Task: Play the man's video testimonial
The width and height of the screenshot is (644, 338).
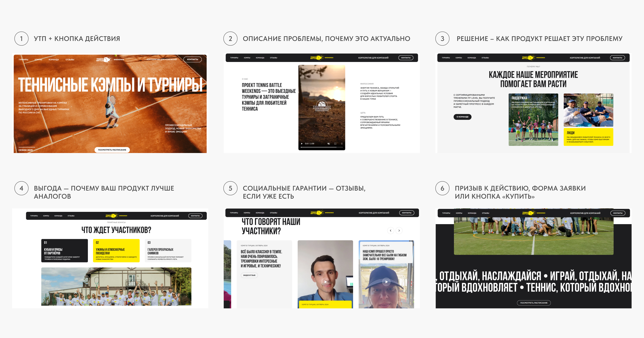Action: point(325,282)
